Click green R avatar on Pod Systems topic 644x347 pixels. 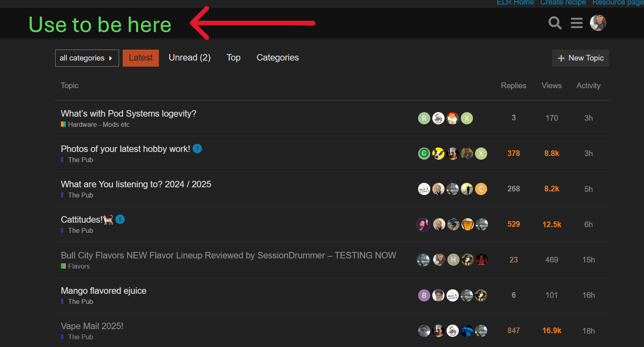click(424, 118)
